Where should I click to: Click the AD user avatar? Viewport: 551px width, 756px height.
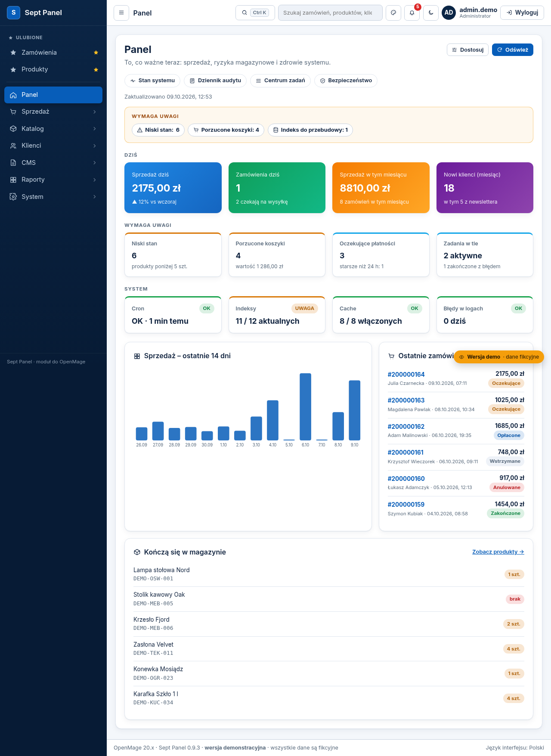click(449, 13)
